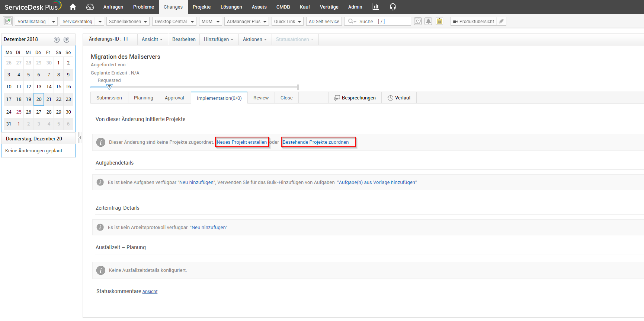Open the Reports bar chart icon

pyautogui.click(x=376, y=7)
